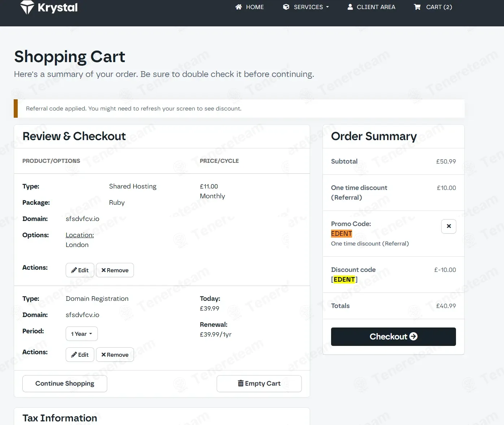Click the London location value

tap(77, 245)
